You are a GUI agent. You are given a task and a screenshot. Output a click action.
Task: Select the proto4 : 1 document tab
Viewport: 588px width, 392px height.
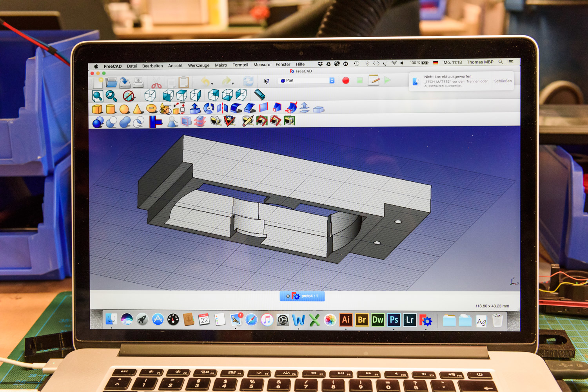tap(302, 296)
